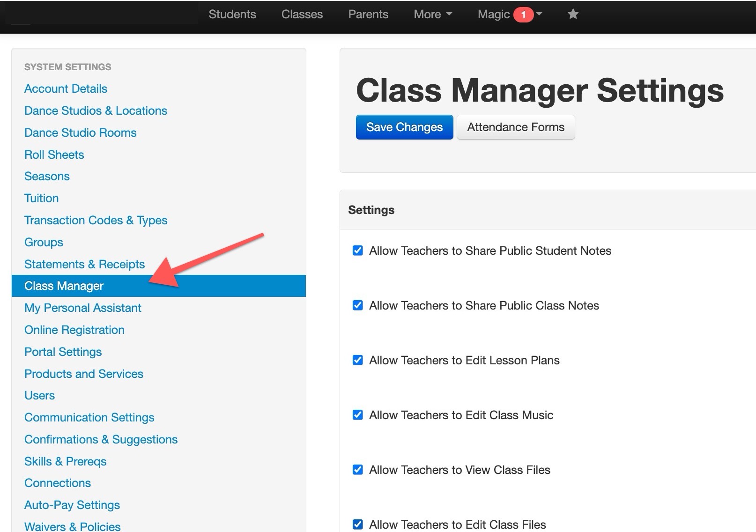
Task: Disable Allow Teachers to Edit Lesson Plans
Action: point(358,360)
